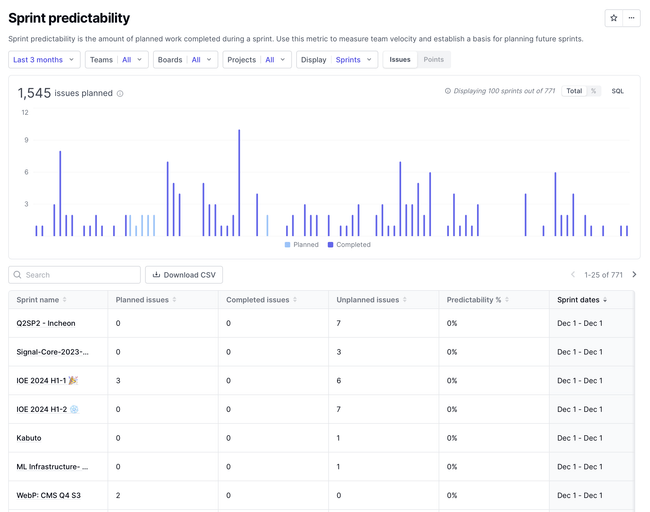Viewport: 650px width, 512px height.
Task: Switch chart to percent view
Action: 594,91
